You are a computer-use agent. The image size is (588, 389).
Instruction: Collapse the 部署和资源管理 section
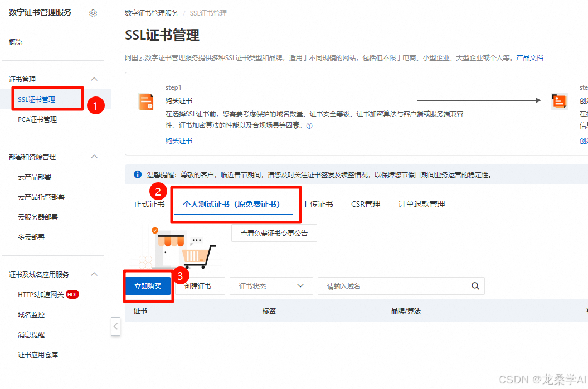(x=94, y=157)
